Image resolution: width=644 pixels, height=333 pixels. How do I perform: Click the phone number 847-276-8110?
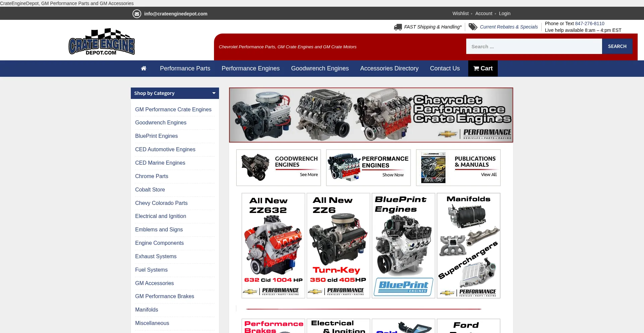click(x=590, y=23)
